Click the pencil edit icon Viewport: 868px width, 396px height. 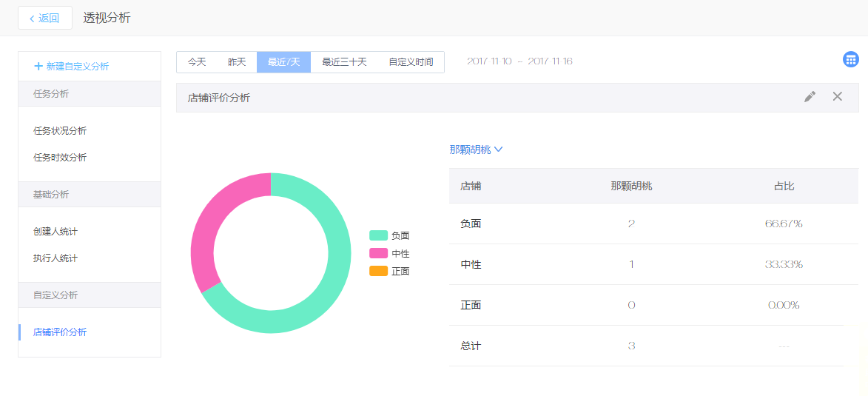tap(810, 97)
